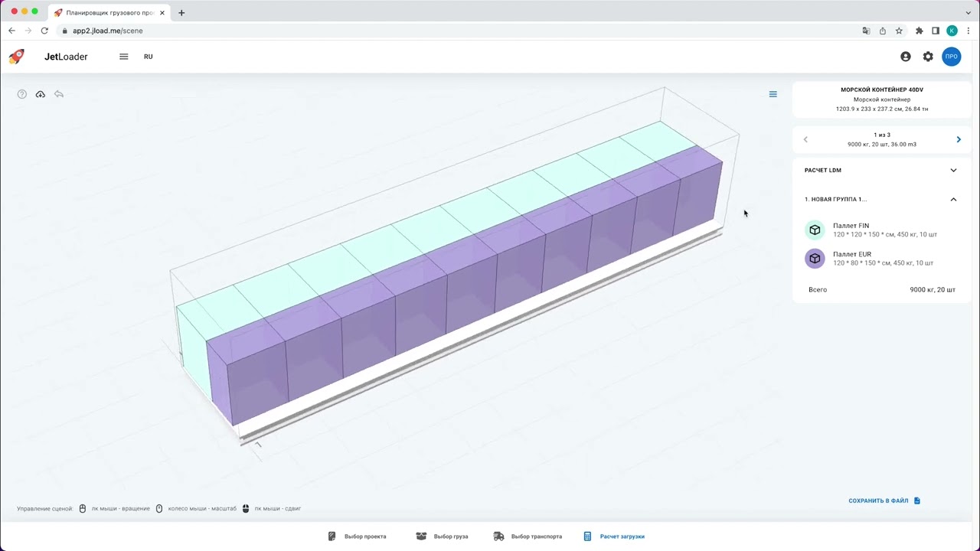980x551 pixels.
Task: Open the tab search chevron in Chrome
Action: click(969, 12)
